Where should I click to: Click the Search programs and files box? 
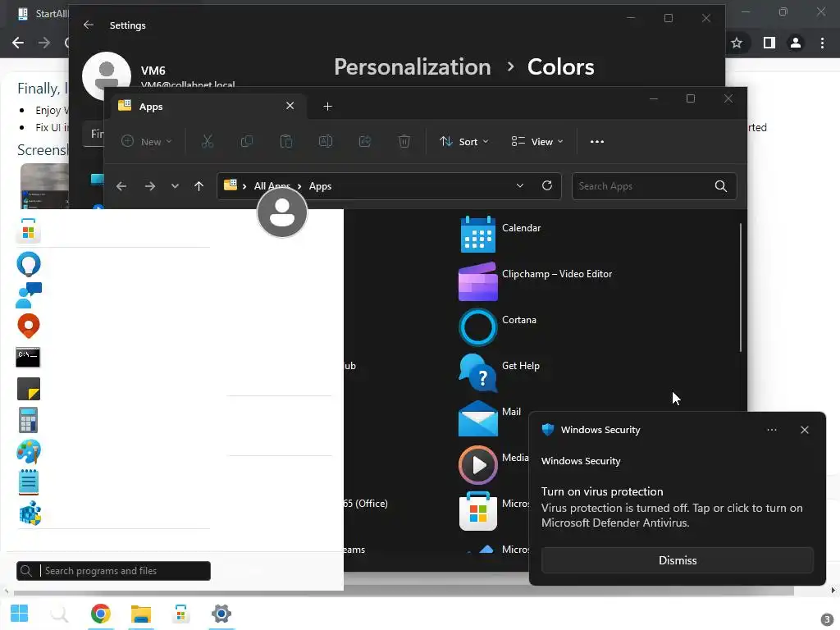tap(113, 571)
